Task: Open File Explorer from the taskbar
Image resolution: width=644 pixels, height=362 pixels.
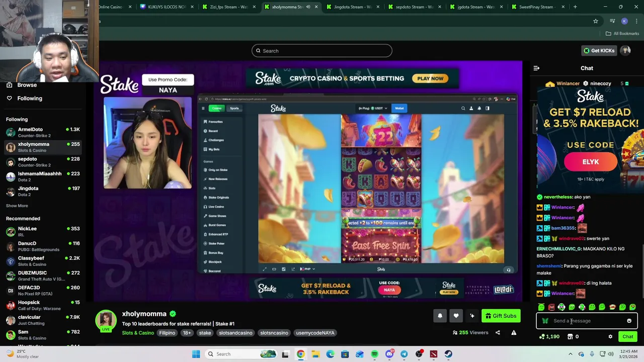Action: tap(315, 354)
